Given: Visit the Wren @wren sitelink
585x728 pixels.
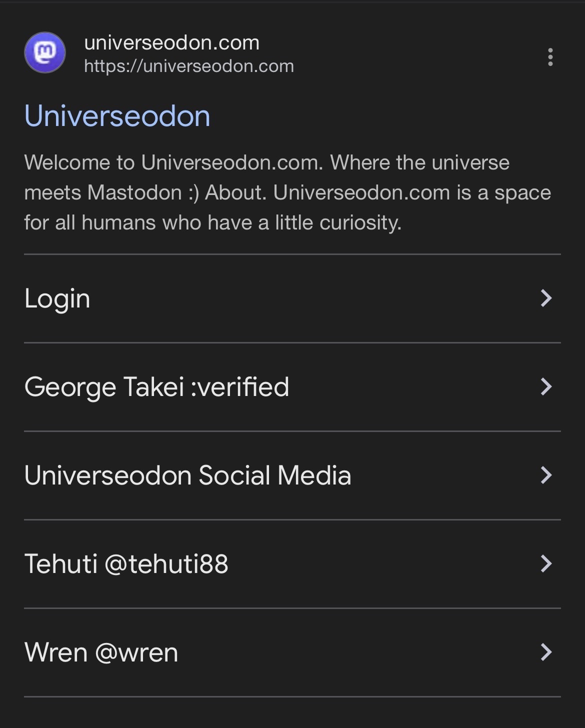Looking at the screenshot, I should (101, 652).
